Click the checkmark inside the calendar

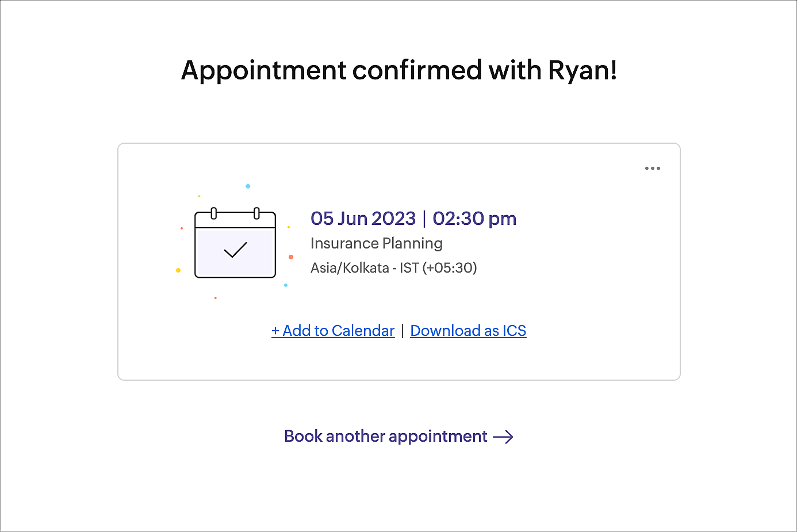point(235,250)
